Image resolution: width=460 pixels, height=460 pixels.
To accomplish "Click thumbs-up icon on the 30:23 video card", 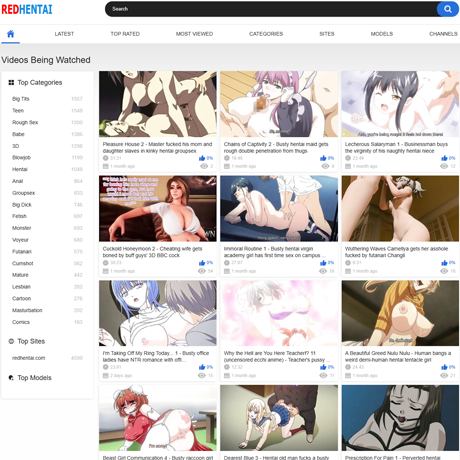I will 202,263.
